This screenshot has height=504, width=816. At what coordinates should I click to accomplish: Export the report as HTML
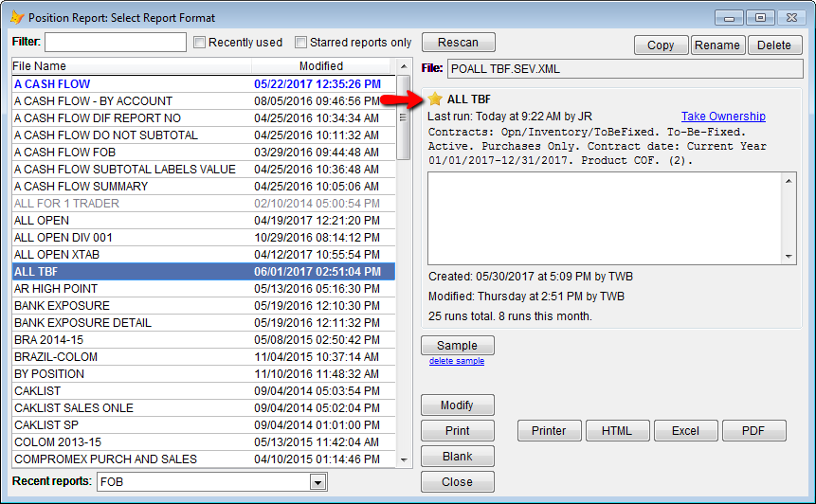tap(617, 431)
